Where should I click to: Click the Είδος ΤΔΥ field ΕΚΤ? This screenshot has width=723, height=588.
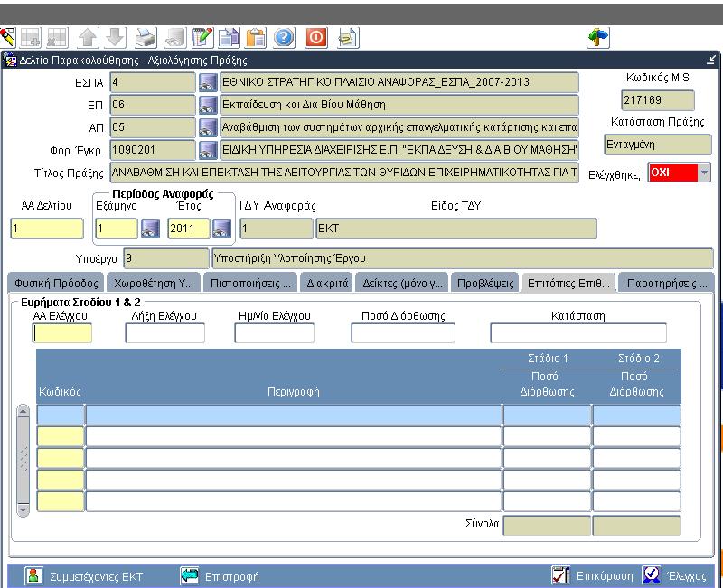coord(456,229)
